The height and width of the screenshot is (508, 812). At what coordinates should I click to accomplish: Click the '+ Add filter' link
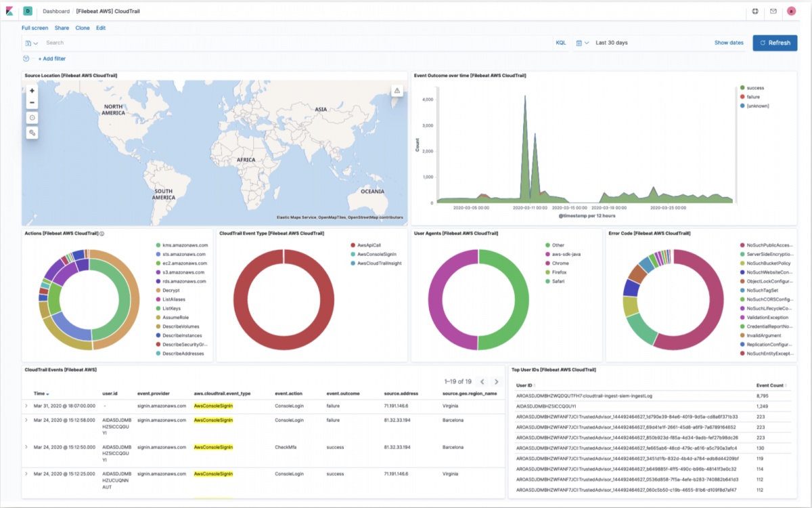[x=51, y=59]
